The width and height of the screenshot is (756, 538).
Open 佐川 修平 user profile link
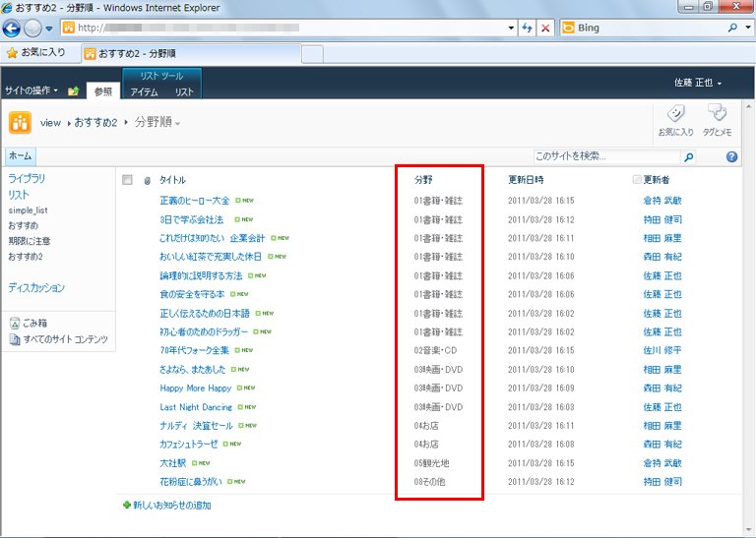pos(662,350)
